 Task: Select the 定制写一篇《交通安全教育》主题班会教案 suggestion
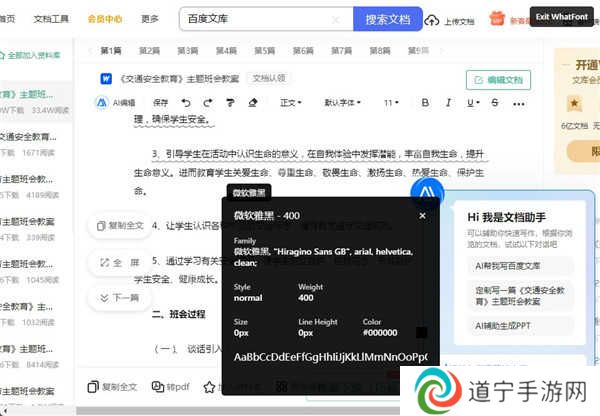pos(520,295)
